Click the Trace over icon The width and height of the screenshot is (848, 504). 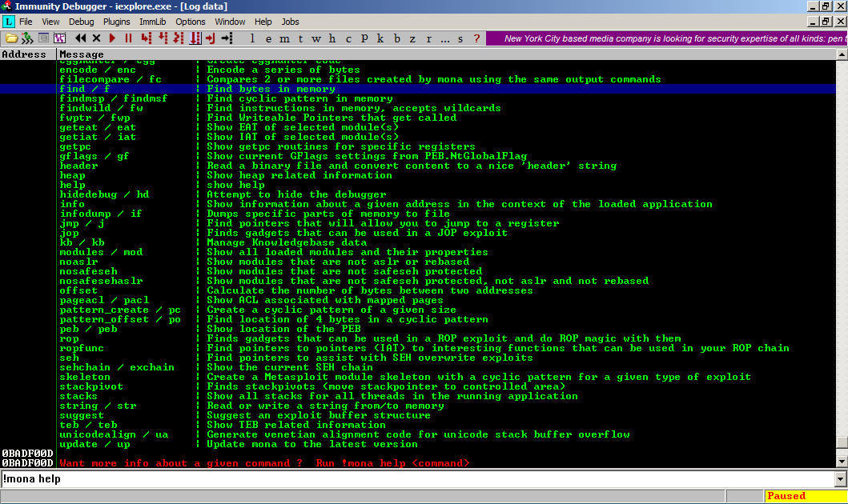pyautogui.click(x=195, y=38)
